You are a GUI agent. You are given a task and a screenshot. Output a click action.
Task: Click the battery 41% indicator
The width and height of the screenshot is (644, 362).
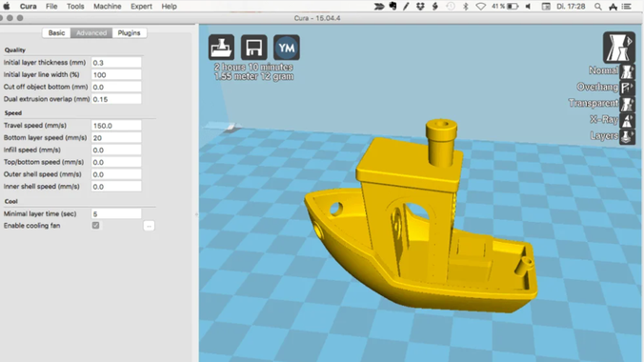(505, 6)
